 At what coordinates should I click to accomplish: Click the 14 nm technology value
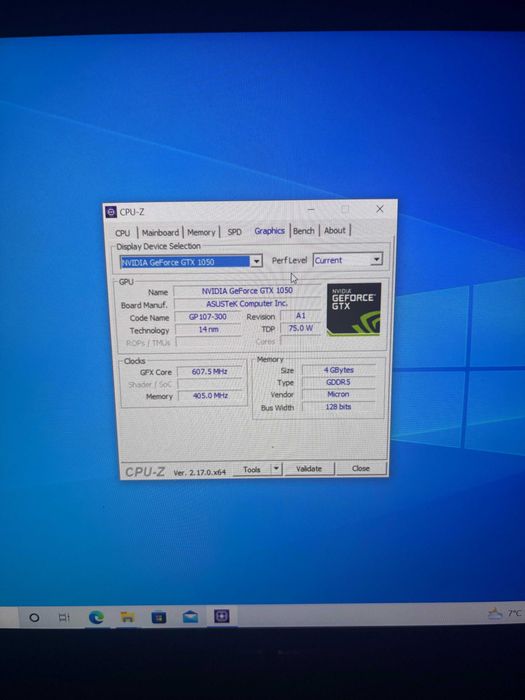(x=208, y=329)
